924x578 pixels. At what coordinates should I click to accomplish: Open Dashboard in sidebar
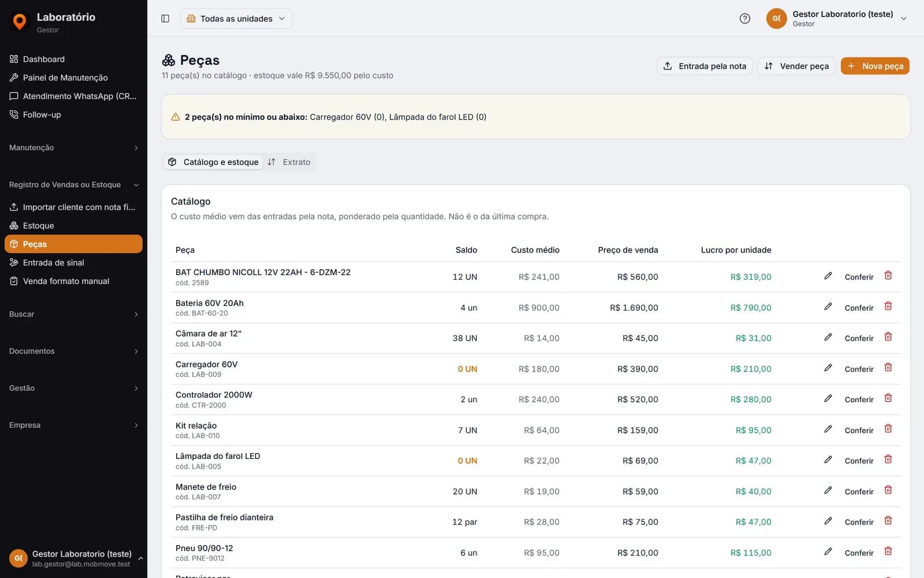point(73,59)
